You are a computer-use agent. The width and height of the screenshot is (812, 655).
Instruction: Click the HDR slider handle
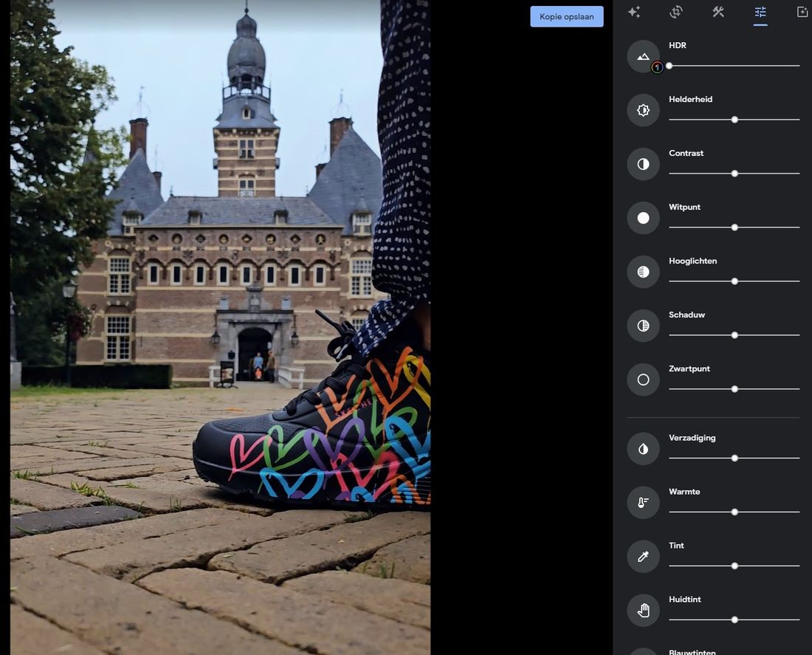click(669, 66)
